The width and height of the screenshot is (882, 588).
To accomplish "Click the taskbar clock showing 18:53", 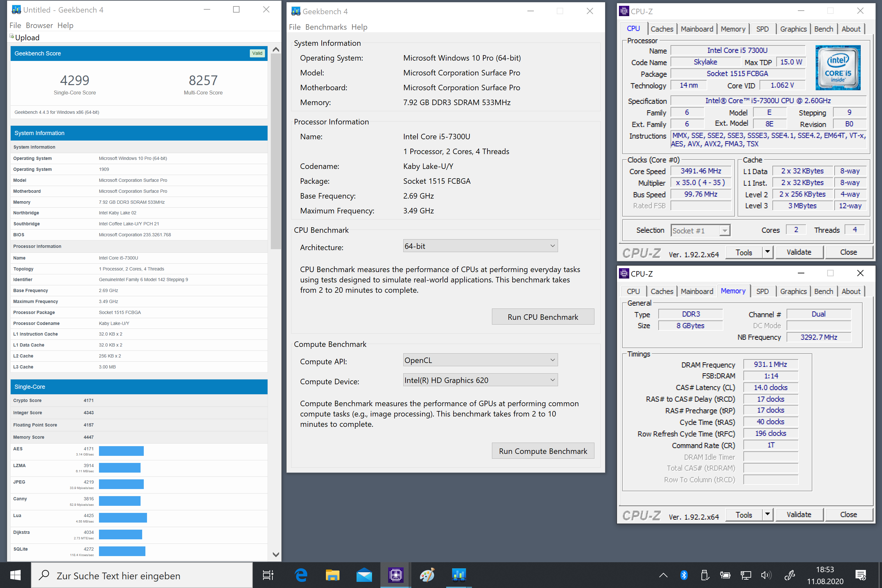I will tap(825, 569).
